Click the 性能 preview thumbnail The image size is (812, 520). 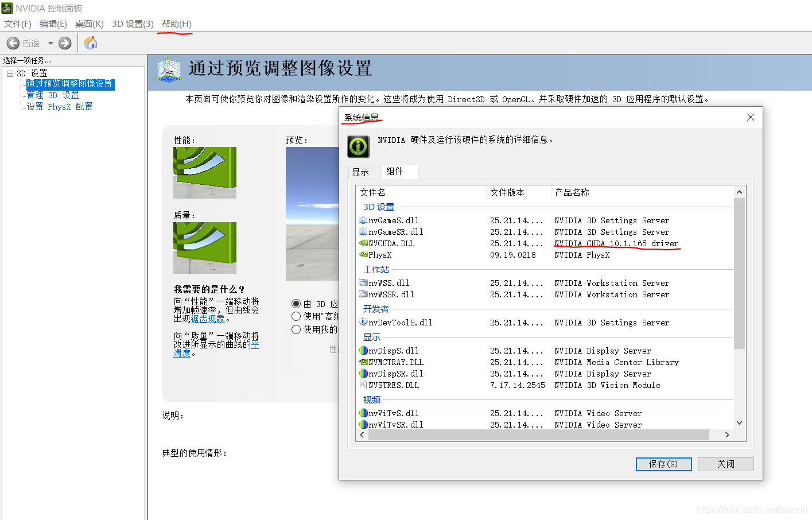(205, 173)
